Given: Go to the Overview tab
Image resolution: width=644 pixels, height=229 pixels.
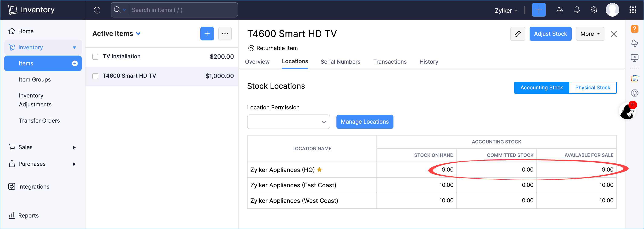Looking at the screenshot, I should click(257, 62).
